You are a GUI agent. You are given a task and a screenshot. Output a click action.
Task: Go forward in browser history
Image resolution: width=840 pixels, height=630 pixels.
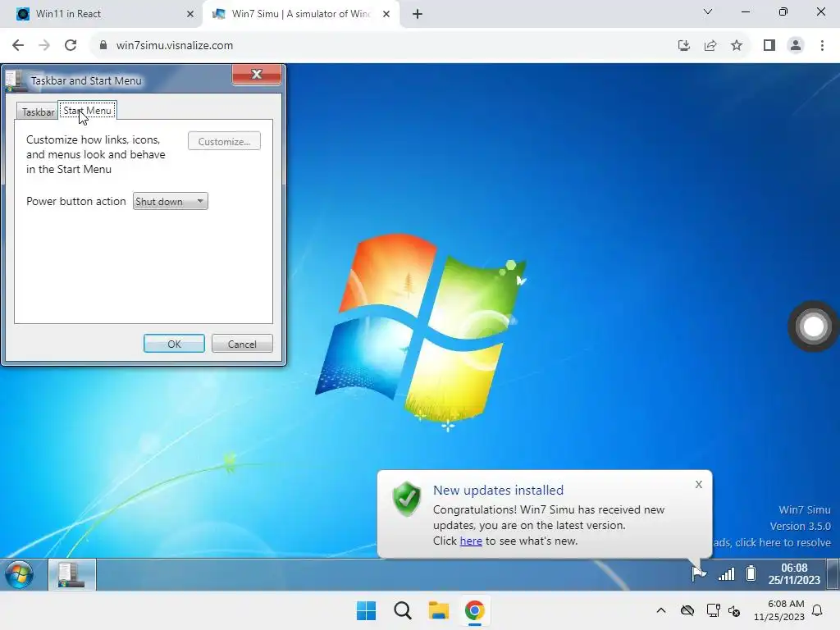tap(44, 45)
